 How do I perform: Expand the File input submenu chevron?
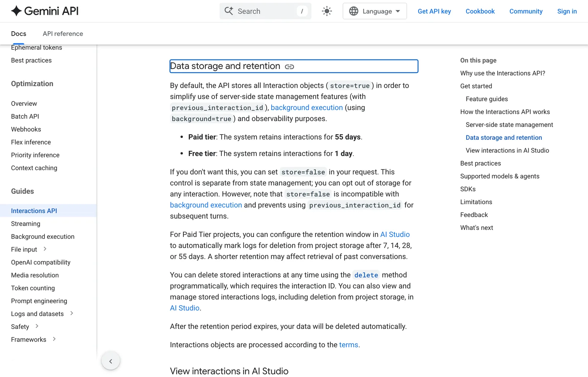click(45, 249)
